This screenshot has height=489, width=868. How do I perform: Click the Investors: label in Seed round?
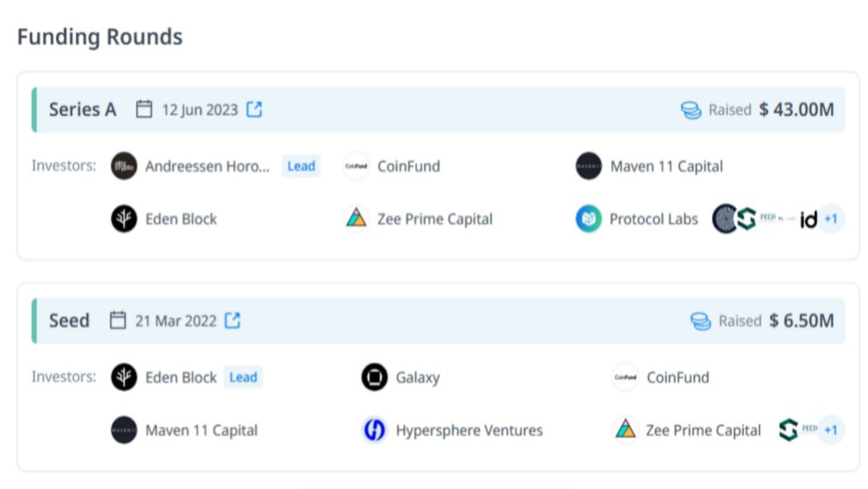64,376
